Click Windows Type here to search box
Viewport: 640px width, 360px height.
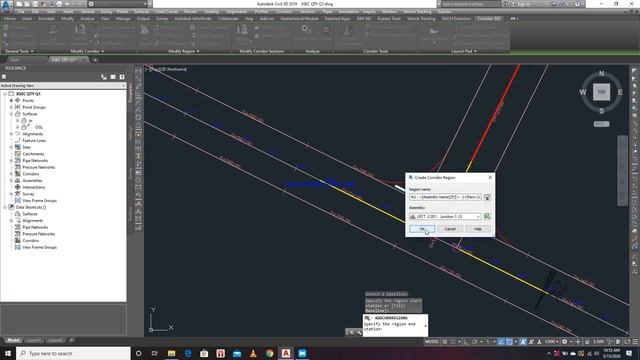pyautogui.click(x=73, y=353)
